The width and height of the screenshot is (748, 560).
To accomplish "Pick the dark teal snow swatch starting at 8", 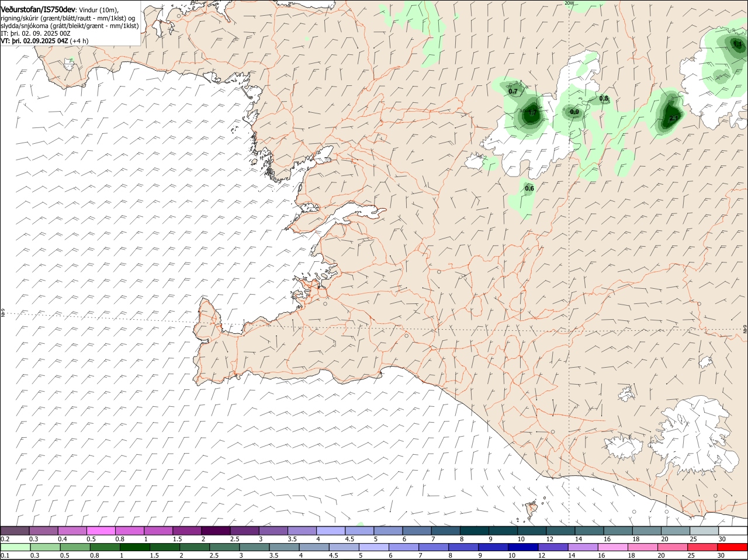I will click(x=475, y=530).
